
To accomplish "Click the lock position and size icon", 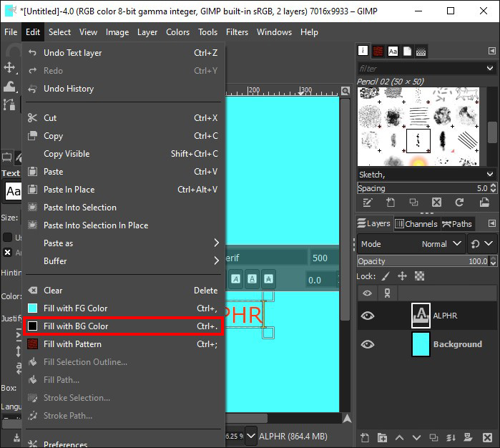I will (x=402, y=276).
